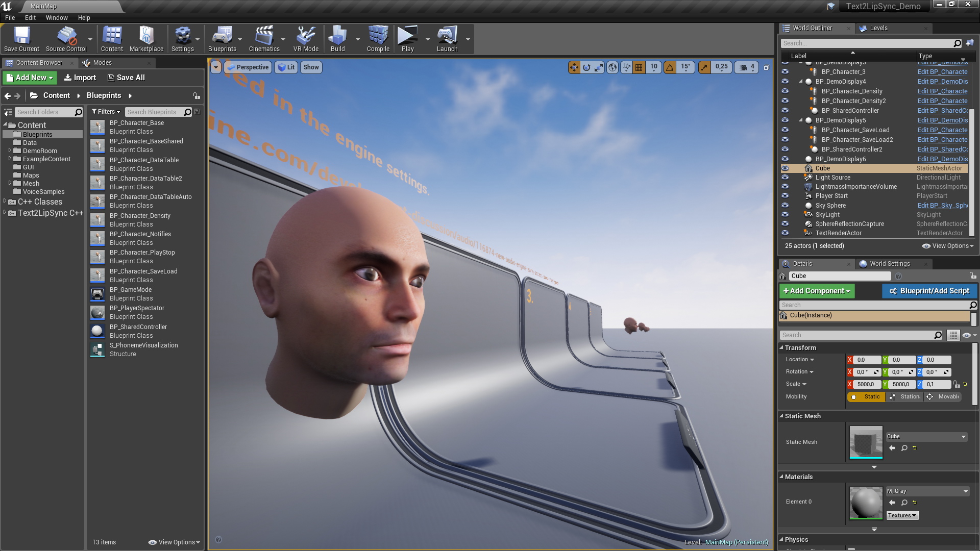The height and width of the screenshot is (551, 980).
Task: Toggle visibility of the Light Source actor
Action: pyautogui.click(x=785, y=178)
